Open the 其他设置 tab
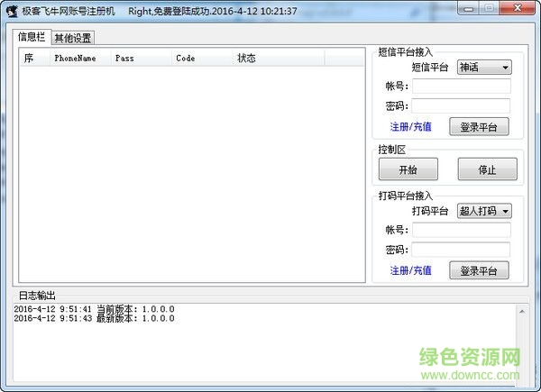The height and width of the screenshot is (392, 541). [73, 38]
